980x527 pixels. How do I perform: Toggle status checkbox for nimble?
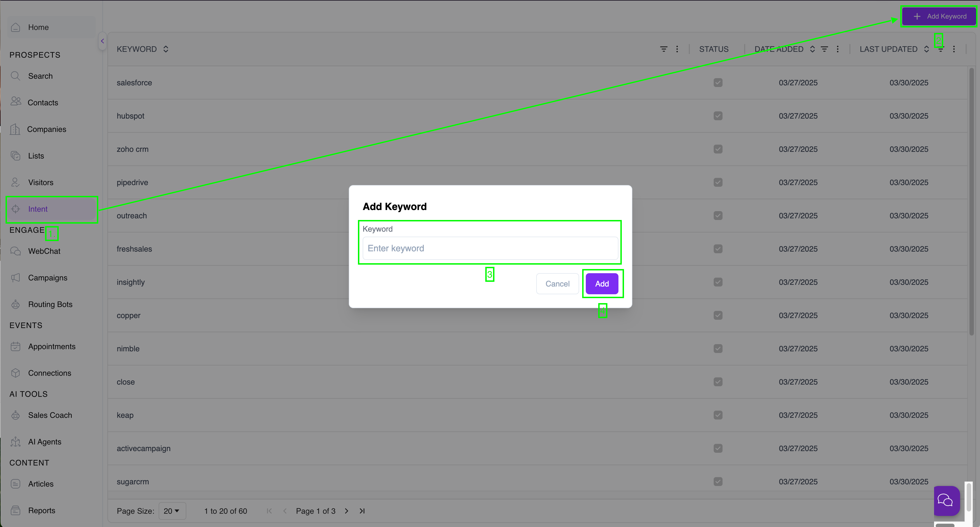tap(718, 348)
